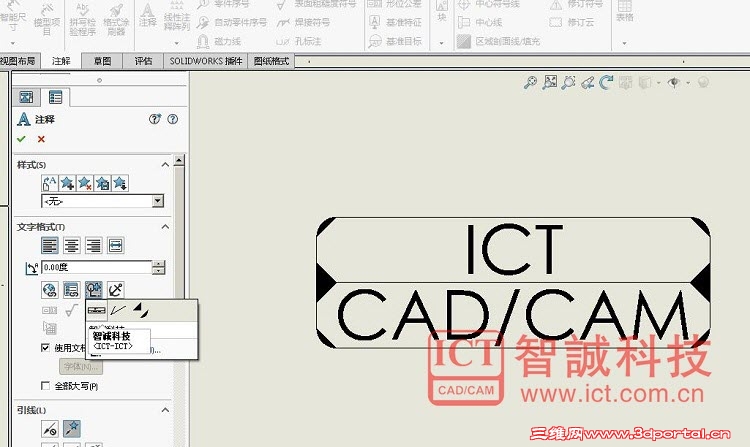750x447 pixels.
Task: Pick the angled line symbol in flyout
Action: coord(118,311)
